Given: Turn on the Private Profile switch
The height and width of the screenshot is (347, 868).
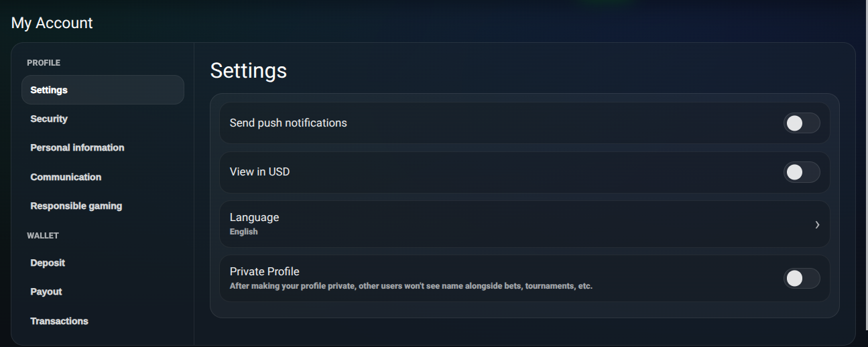Looking at the screenshot, I should pyautogui.click(x=801, y=279).
